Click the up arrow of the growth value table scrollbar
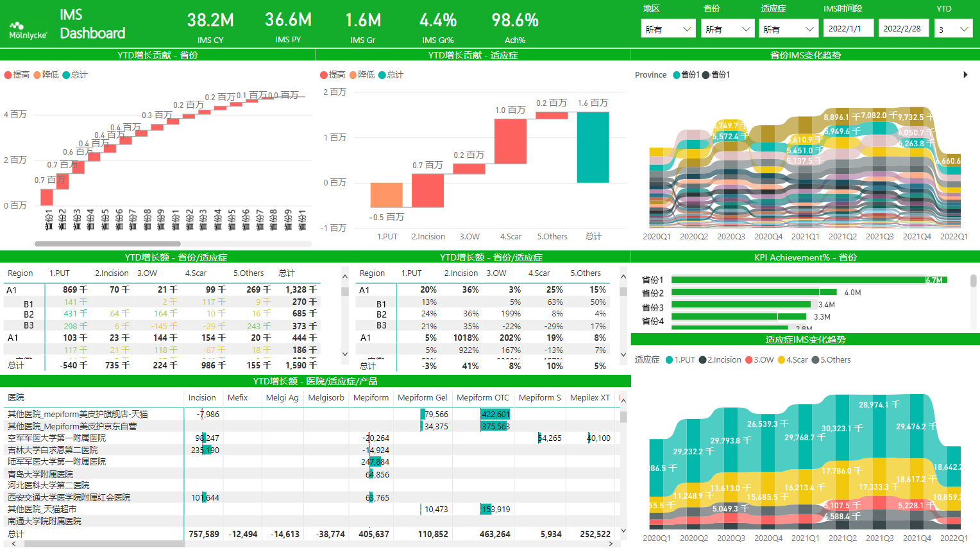This screenshot has height=550, width=980. click(345, 277)
